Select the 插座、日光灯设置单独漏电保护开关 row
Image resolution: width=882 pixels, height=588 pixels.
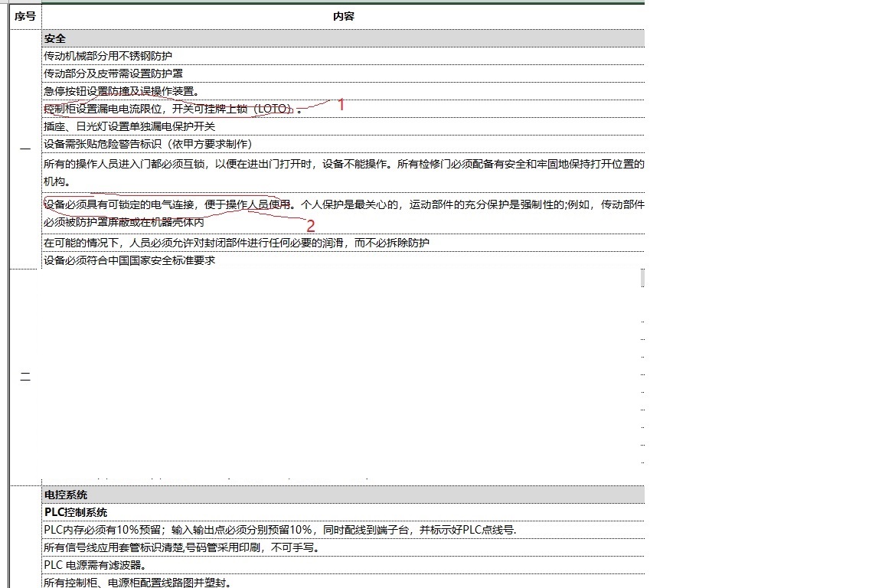[x=129, y=126]
